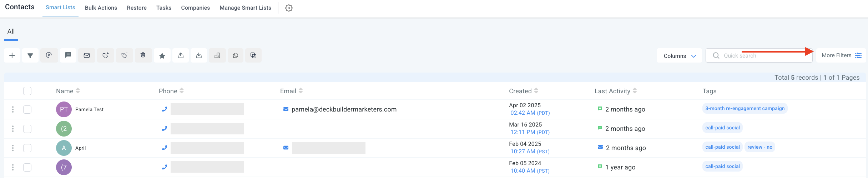Open the pipeline filter funnel icon
Image resolution: width=868 pixels, height=178 pixels.
[30, 55]
